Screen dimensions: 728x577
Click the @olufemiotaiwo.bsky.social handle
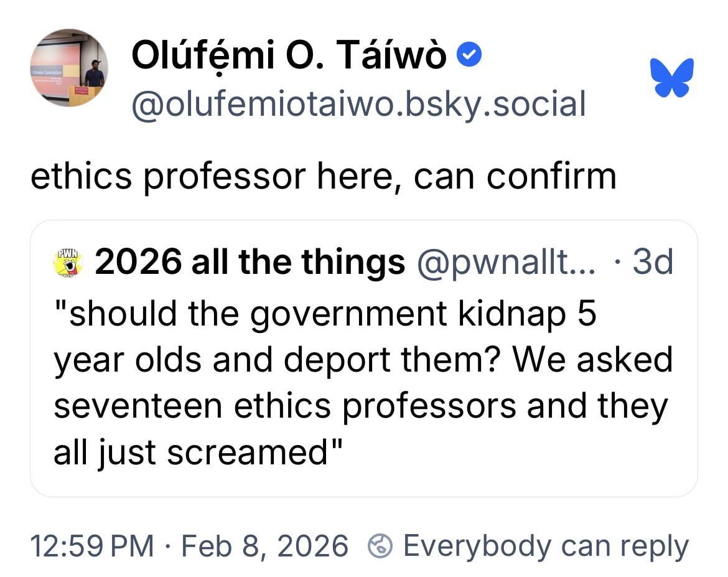[358, 104]
